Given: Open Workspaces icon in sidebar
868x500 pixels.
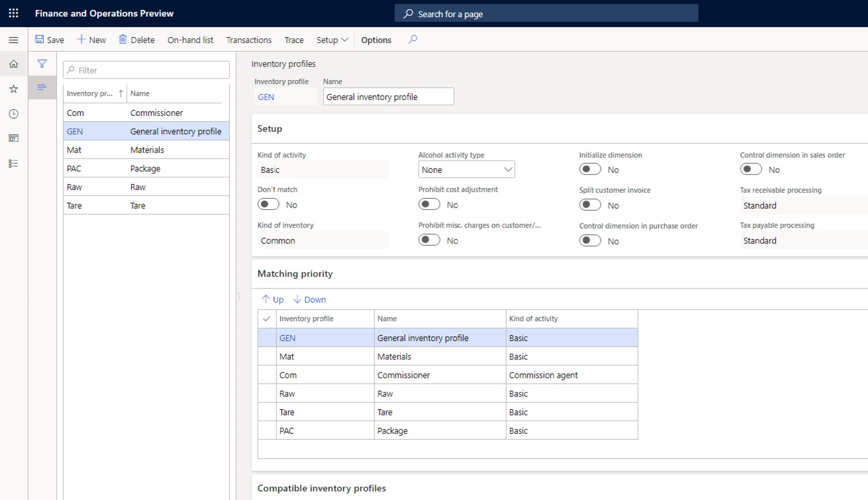Looking at the screenshot, I should [14, 138].
